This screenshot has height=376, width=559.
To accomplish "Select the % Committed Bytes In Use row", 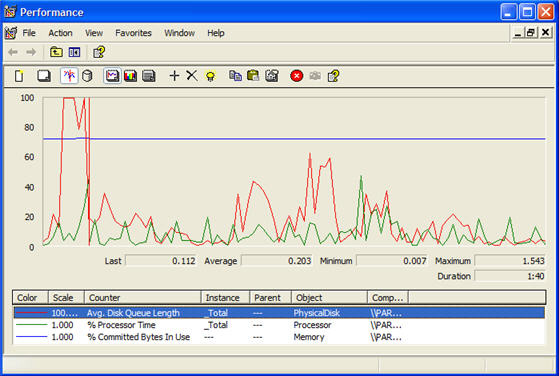I will pyautogui.click(x=279, y=337).
